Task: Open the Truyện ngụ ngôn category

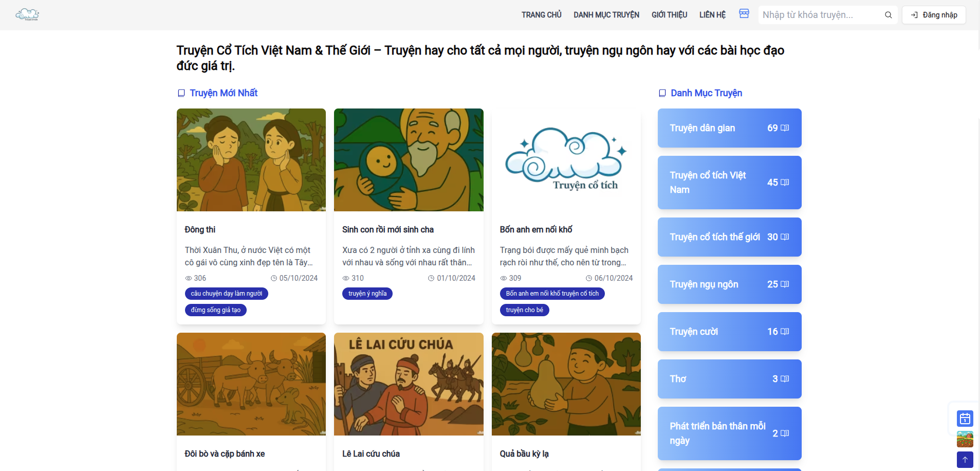Action: tap(729, 284)
